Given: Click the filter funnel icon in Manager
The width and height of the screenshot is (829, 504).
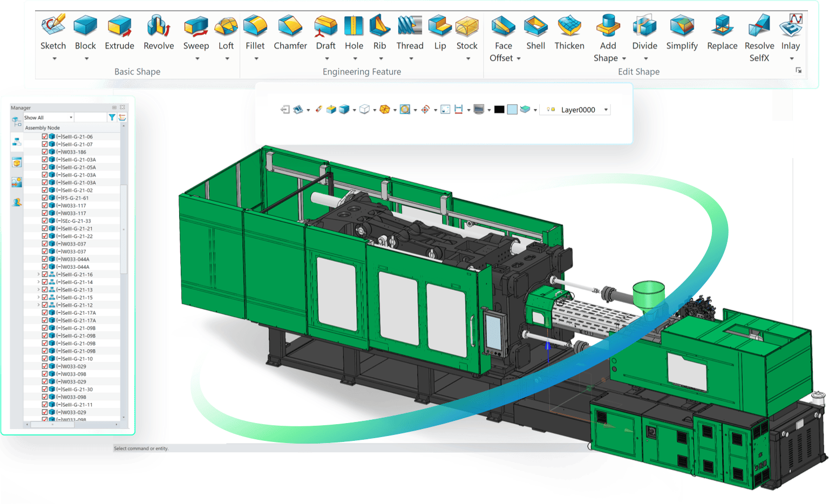Looking at the screenshot, I should coord(112,117).
